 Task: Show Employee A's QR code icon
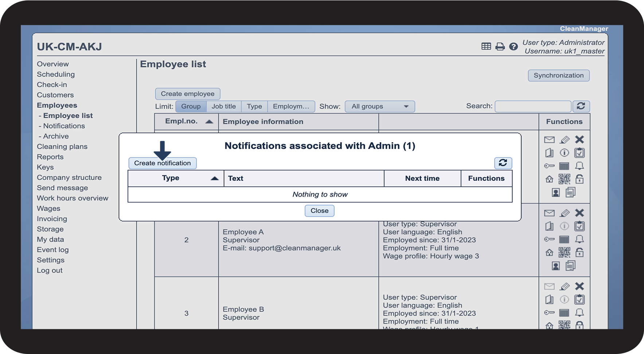[564, 252]
